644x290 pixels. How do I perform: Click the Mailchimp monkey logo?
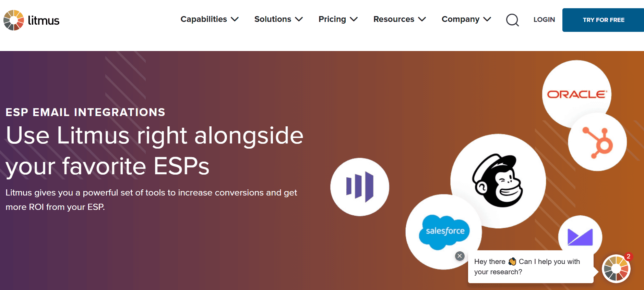tap(498, 181)
